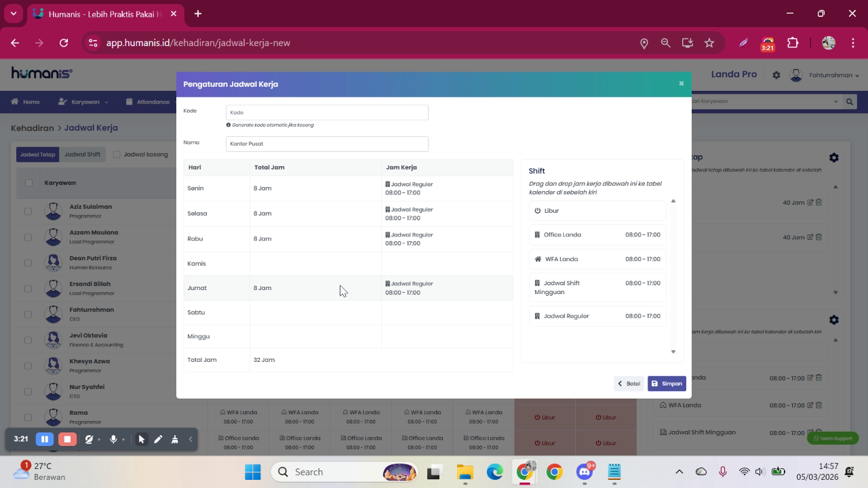Click the home icon beside WFA Landa

[x=538, y=259]
